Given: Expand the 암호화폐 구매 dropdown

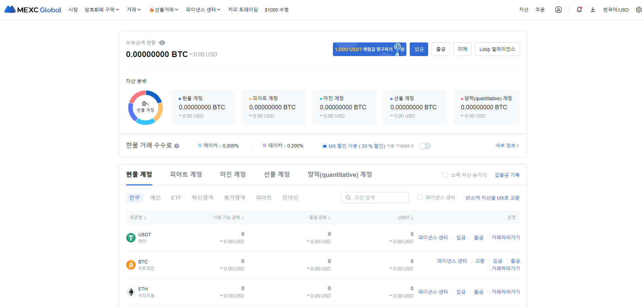Looking at the screenshot, I should coord(102,10).
